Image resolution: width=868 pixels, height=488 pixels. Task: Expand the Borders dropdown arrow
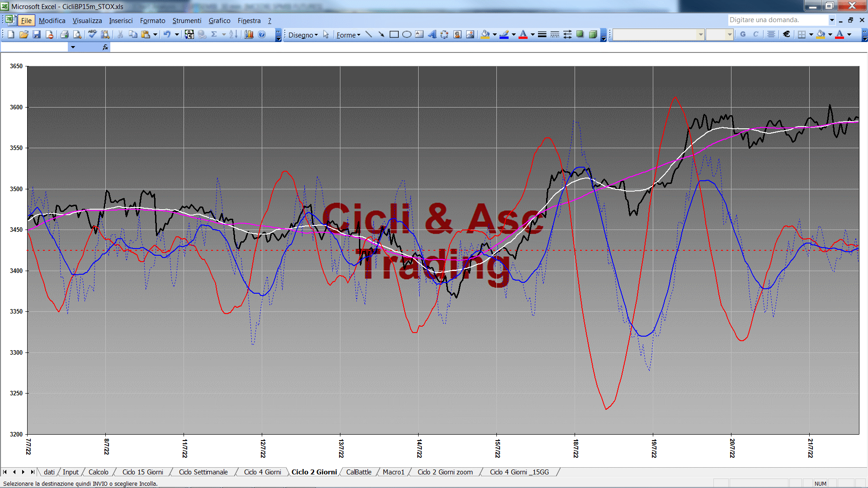tap(811, 34)
